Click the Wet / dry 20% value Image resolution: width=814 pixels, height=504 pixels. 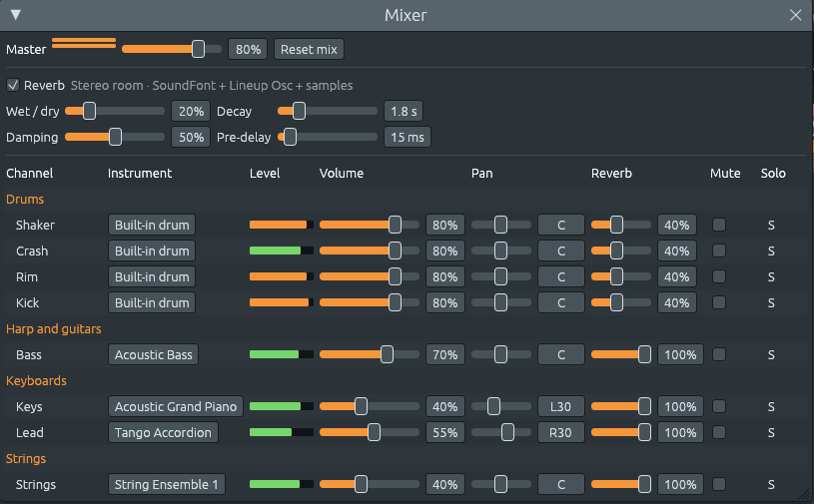(191, 111)
